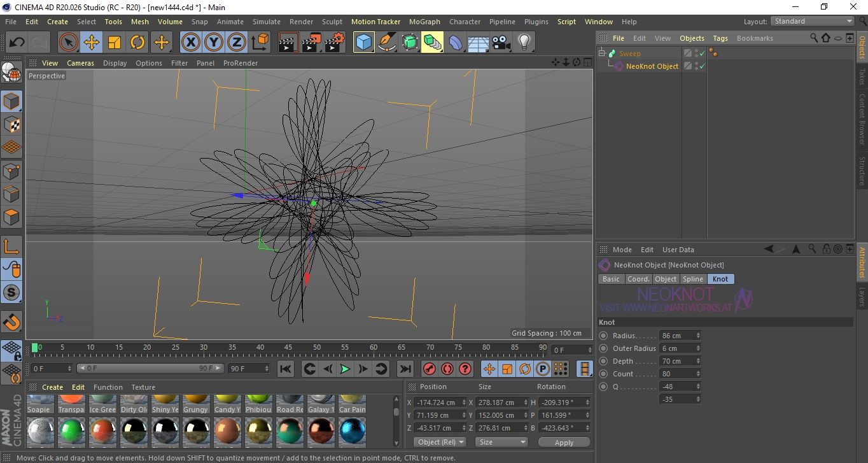Select the Rotate tool
This screenshot has height=463, width=868.
137,43
